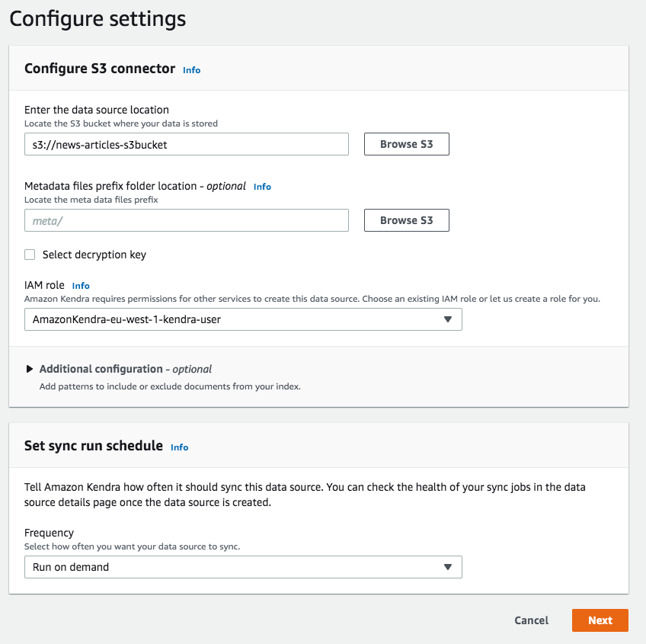Open Info link for sync run schedule
Viewport: 646px width, 644px height.
(x=179, y=447)
